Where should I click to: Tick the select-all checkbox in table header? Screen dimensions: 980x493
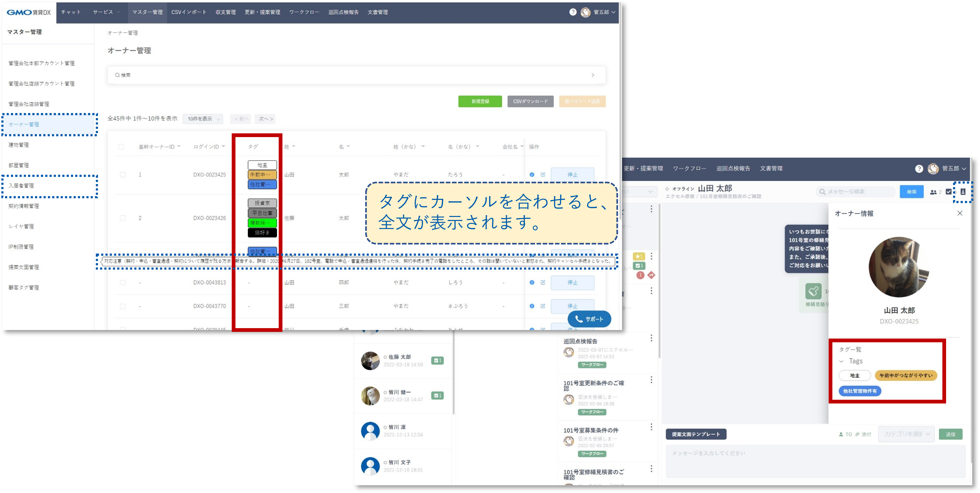[x=121, y=147]
